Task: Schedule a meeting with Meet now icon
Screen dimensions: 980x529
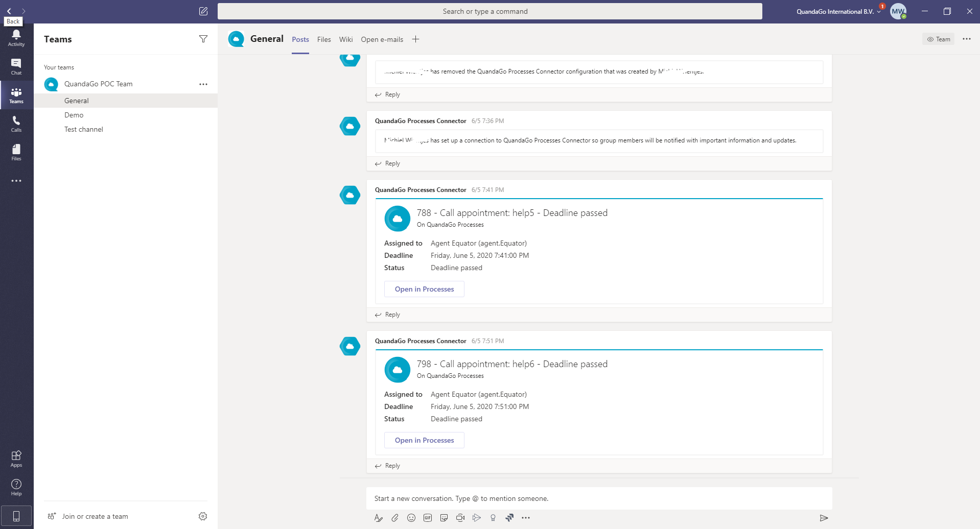Action: pos(460,518)
